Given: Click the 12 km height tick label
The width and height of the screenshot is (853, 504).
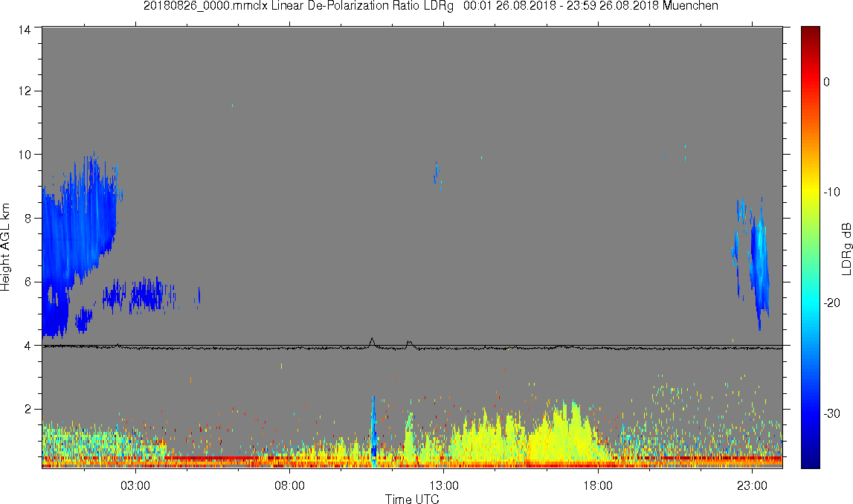Looking at the screenshot, I should (24, 91).
